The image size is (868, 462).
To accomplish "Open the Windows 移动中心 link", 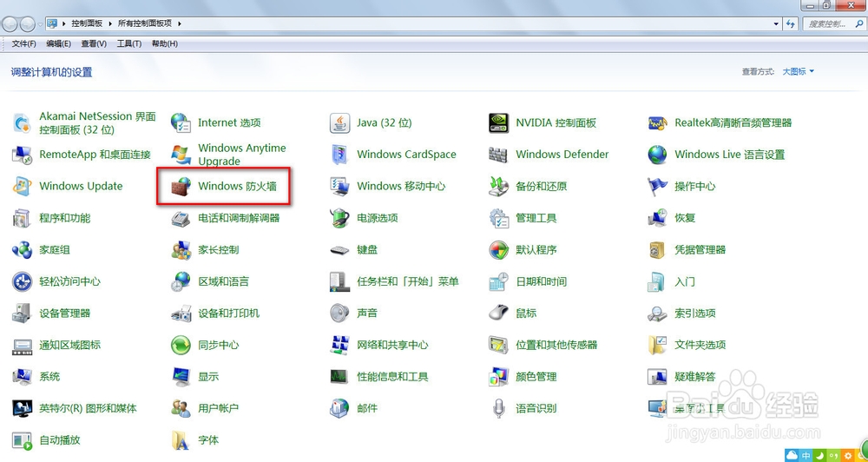I will 401,187.
